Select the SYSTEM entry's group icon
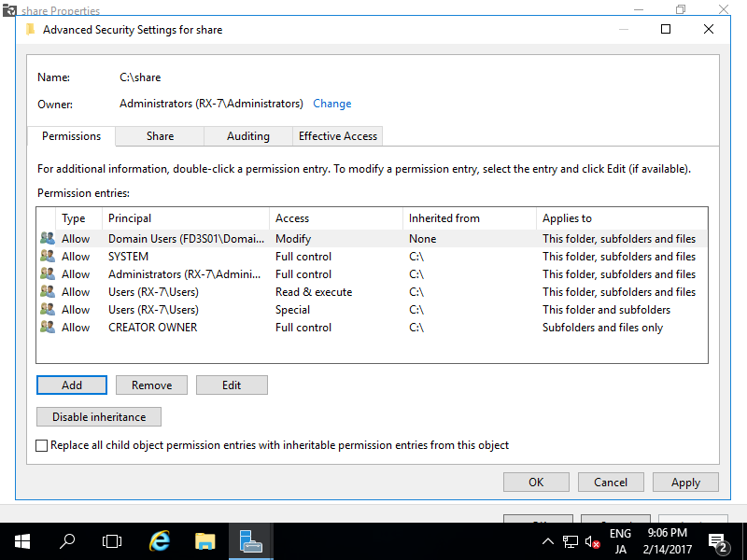The width and height of the screenshot is (747, 560). click(x=48, y=256)
